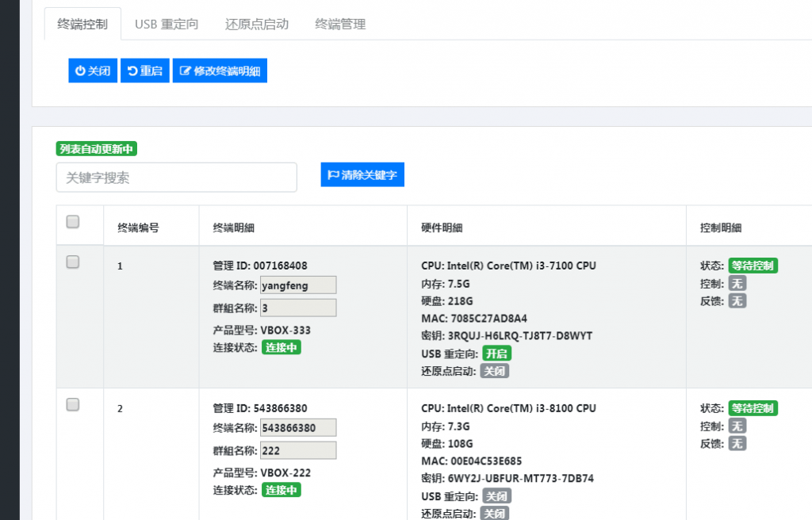This screenshot has width=812, height=520.
Task: Click the 清除关键字 flag button
Action: click(362, 174)
